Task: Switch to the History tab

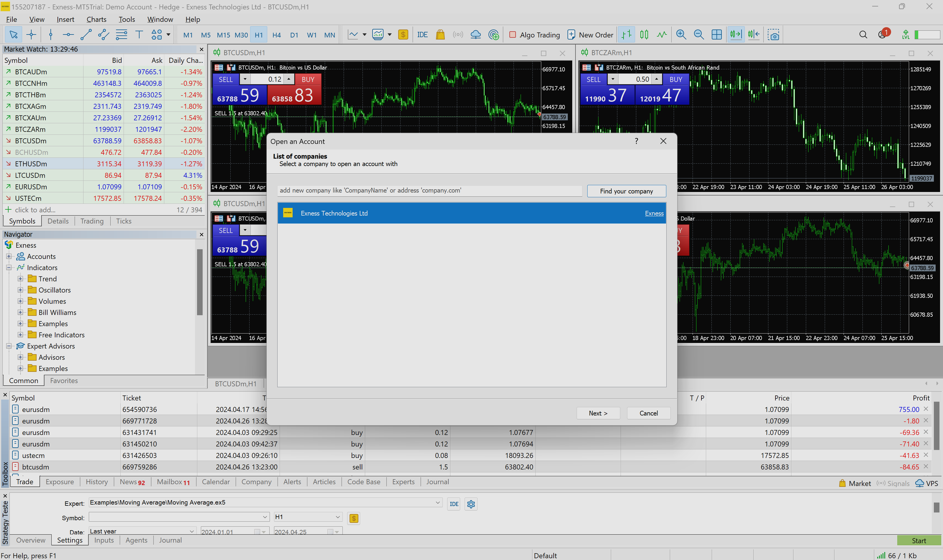Action: (96, 481)
